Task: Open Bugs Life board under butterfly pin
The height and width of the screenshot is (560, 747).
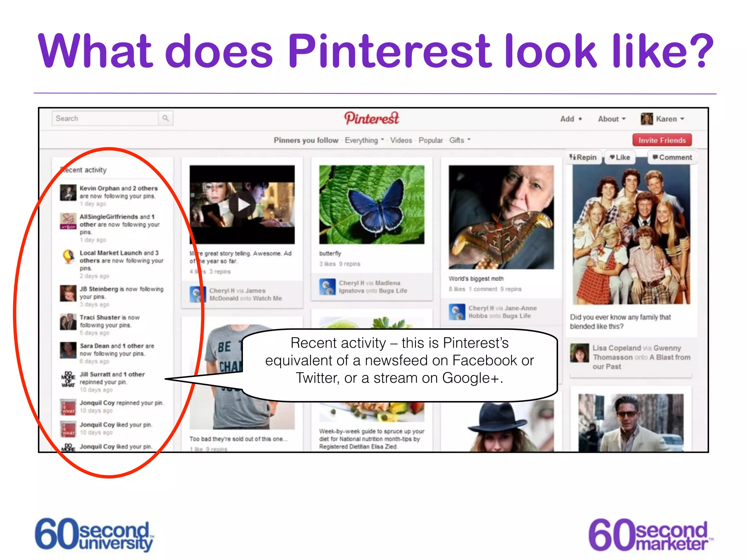Action: coord(393,291)
